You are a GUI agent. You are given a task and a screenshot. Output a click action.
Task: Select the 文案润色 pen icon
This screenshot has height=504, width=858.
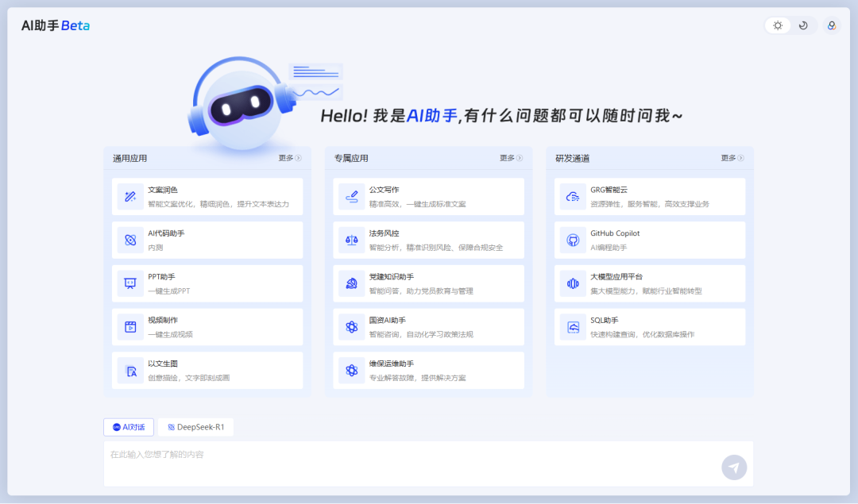tap(130, 196)
